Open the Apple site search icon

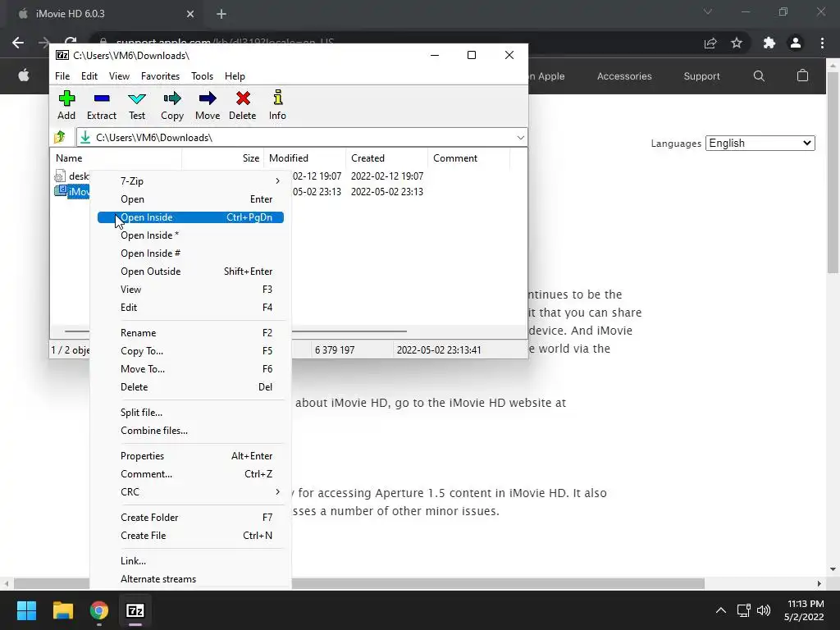[x=759, y=76]
